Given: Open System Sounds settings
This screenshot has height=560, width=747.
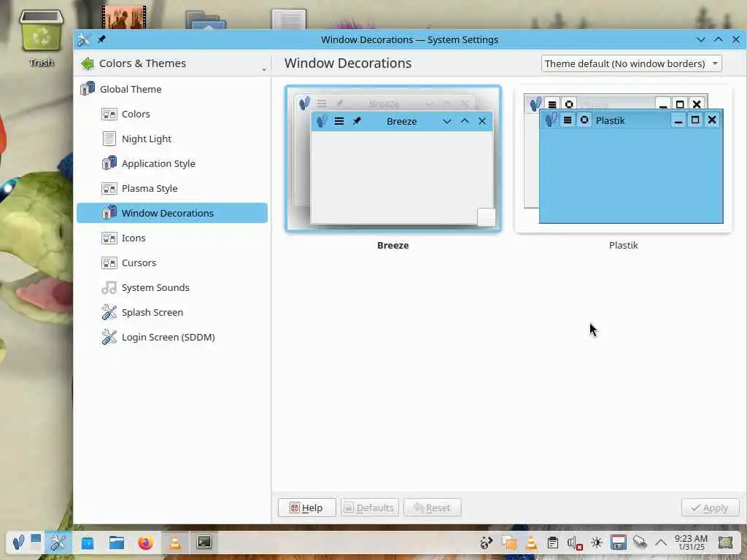Looking at the screenshot, I should pyautogui.click(x=172, y=287).
